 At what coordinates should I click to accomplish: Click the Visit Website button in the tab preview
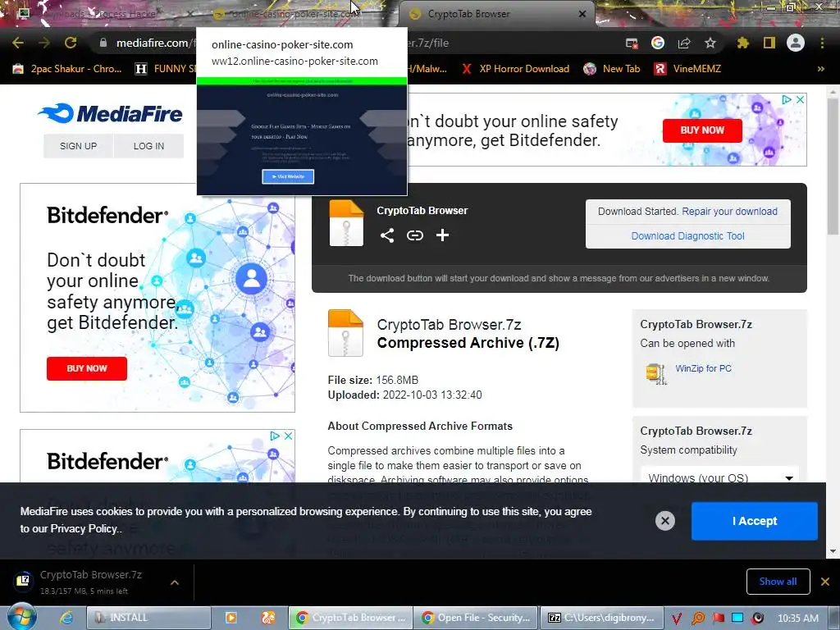(x=288, y=176)
